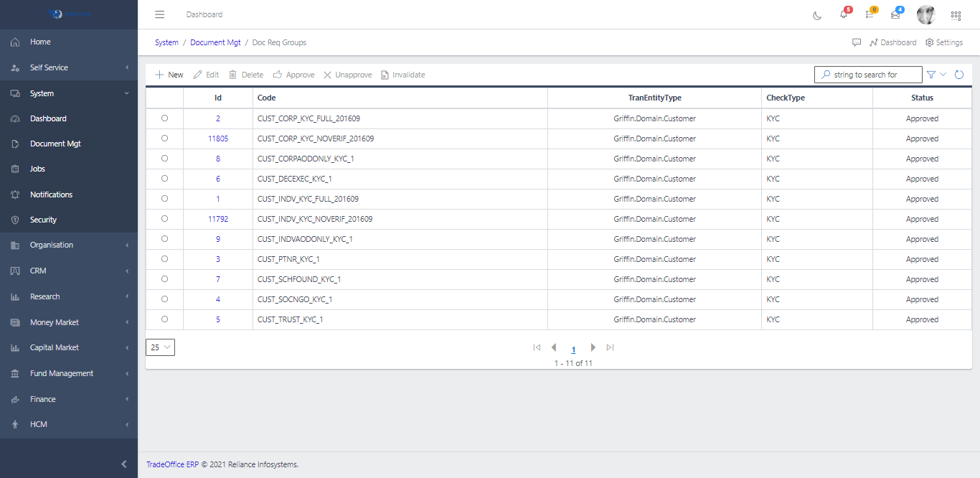The width and height of the screenshot is (980, 478).
Task: Open the Security sidebar item
Action: tap(43, 220)
